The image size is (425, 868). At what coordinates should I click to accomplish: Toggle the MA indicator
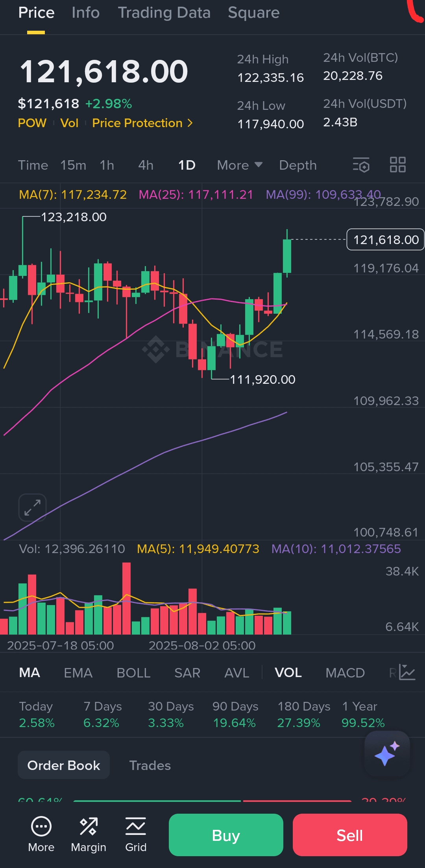pos(30,673)
